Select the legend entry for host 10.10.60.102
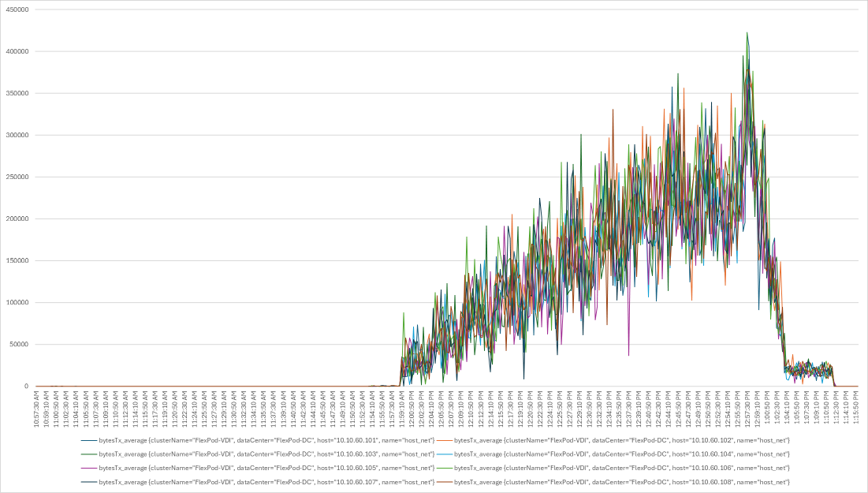This screenshot has height=493, width=868. [x=613, y=440]
